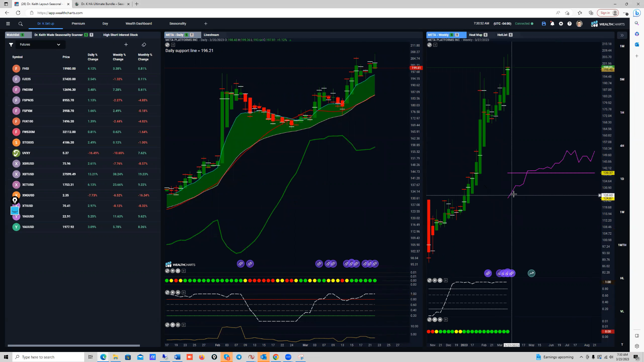The width and height of the screenshot is (644, 362).
Task: Expand the daily oscillator pane settings
Action: tap(167, 293)
